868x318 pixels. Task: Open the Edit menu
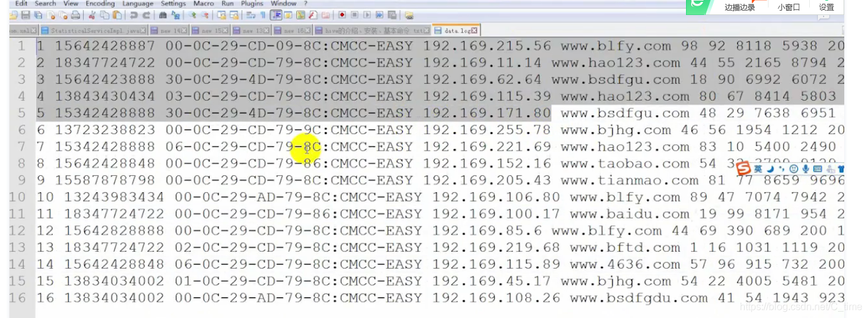pos(21,3)
